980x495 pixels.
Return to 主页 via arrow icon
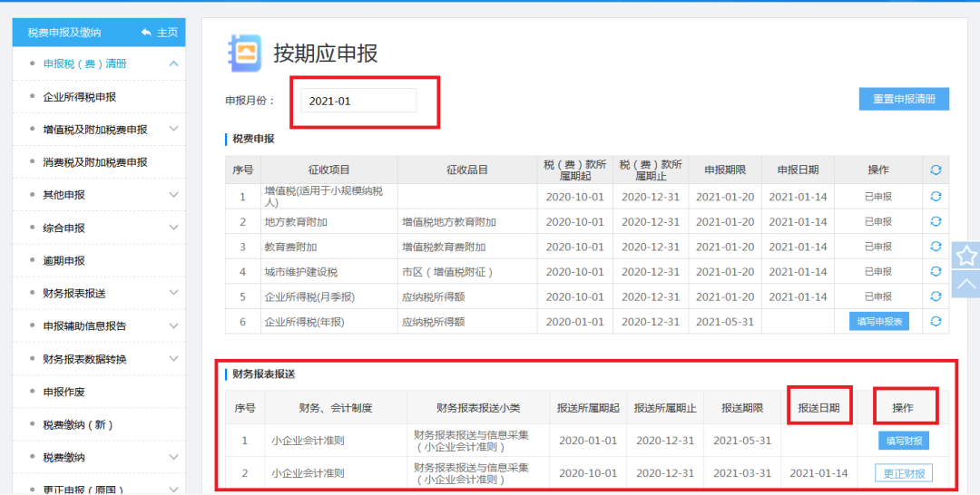[x=146, y=33]
